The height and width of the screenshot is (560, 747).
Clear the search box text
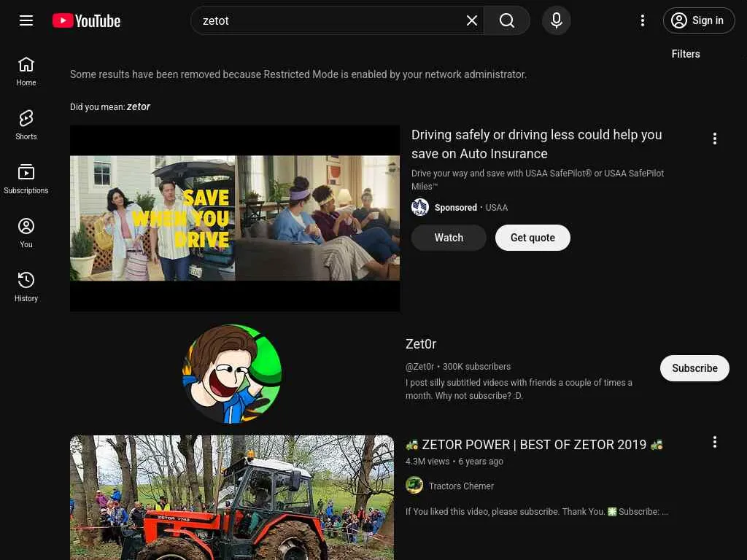pos(472,20)
